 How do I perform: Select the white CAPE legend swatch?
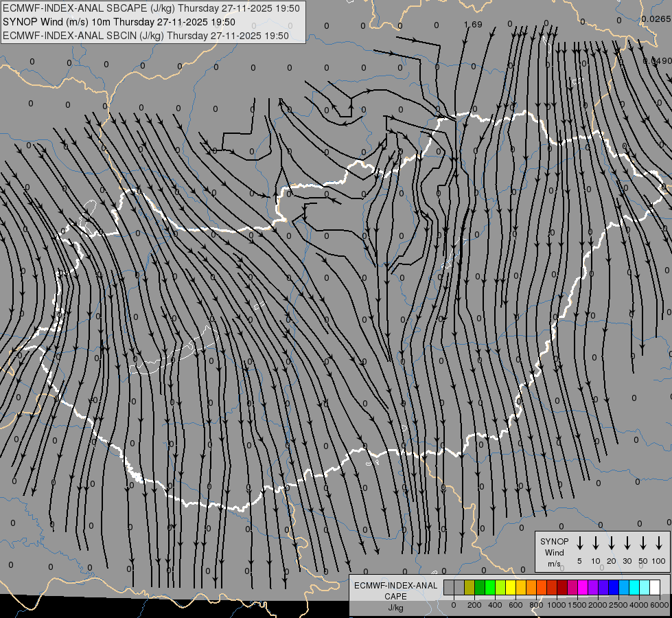click(654, 587)
